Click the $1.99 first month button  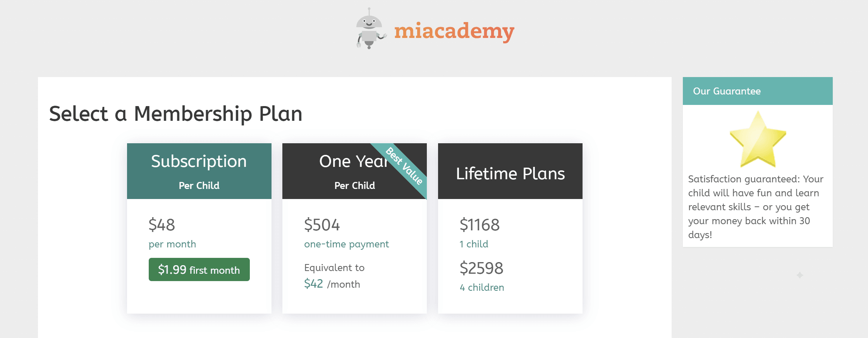199,269
